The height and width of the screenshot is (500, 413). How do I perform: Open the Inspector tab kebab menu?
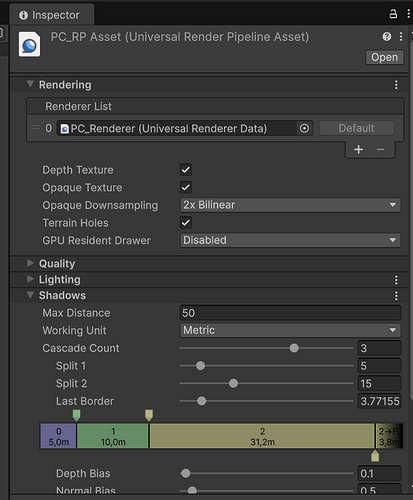point(409,14)
